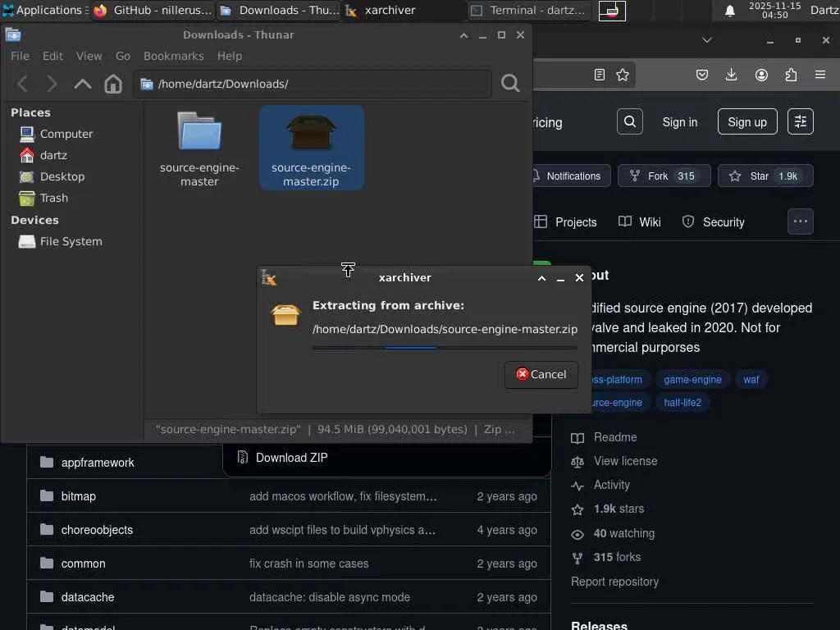Switch to Terminal taskbar entry
This screenshot has width=840, height=630.
coord(529,10)
